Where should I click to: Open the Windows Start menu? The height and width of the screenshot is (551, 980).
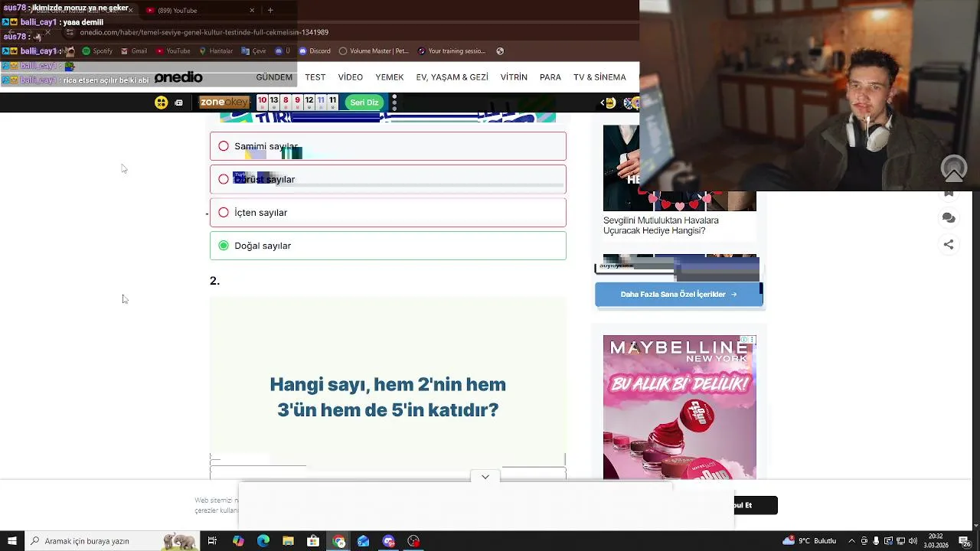coord(11,541)
